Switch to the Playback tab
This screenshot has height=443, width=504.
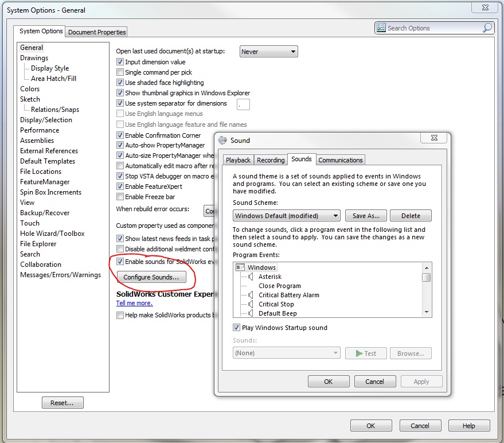point(238,160)
